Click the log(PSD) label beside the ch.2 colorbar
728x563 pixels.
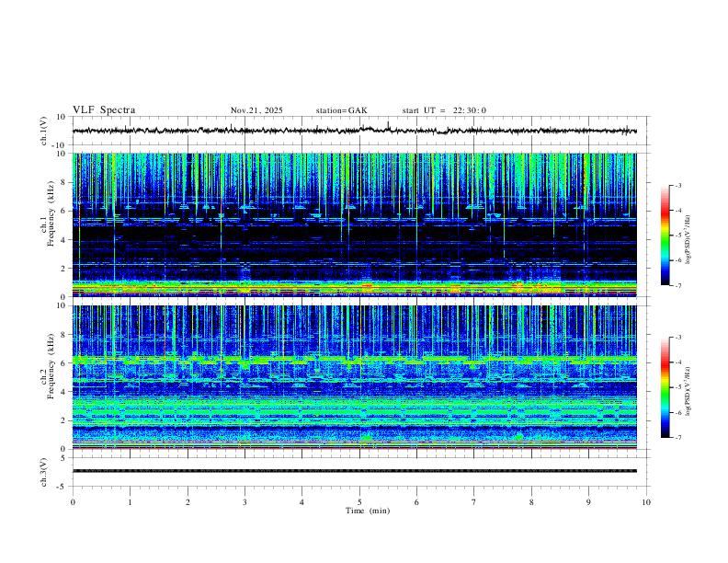point(688,391)
